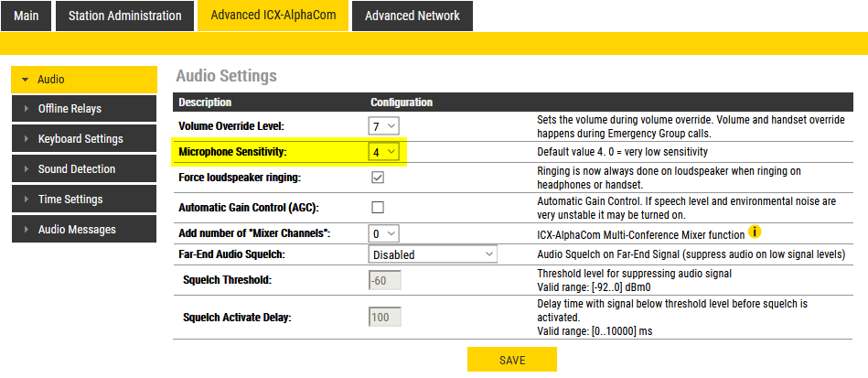Expand Keyboard Settings sidebar item
868x378 pixels.
pos(84,138)
